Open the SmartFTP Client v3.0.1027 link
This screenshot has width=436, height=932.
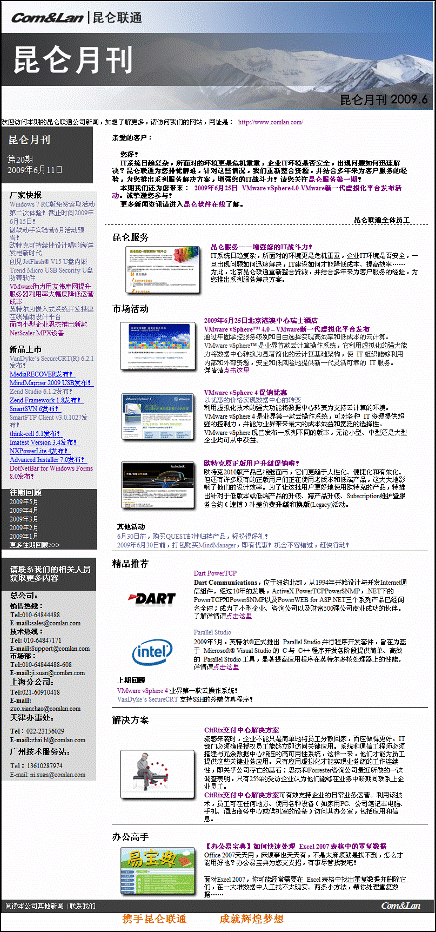point(50,421)
